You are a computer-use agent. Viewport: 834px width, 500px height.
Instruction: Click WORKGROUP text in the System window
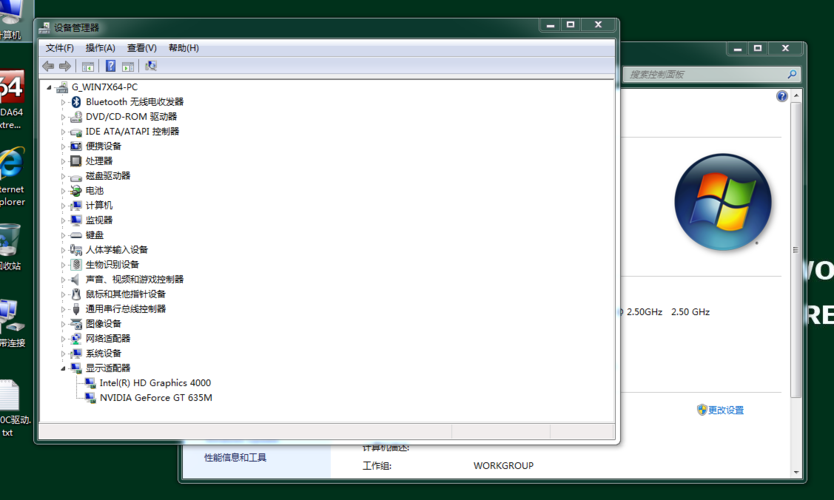(x=503, y=466)
